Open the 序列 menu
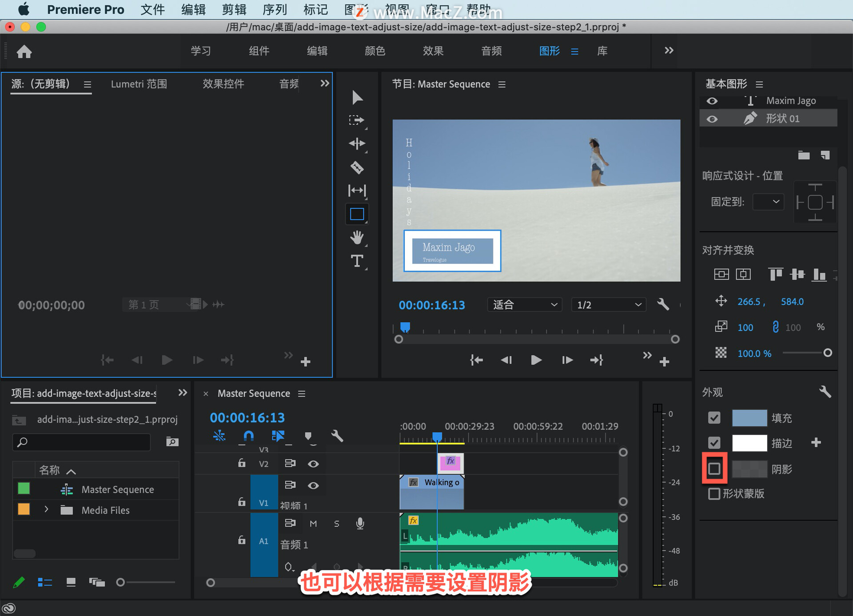The width and height of the screenshot is (853, 616). click(275, 9)
